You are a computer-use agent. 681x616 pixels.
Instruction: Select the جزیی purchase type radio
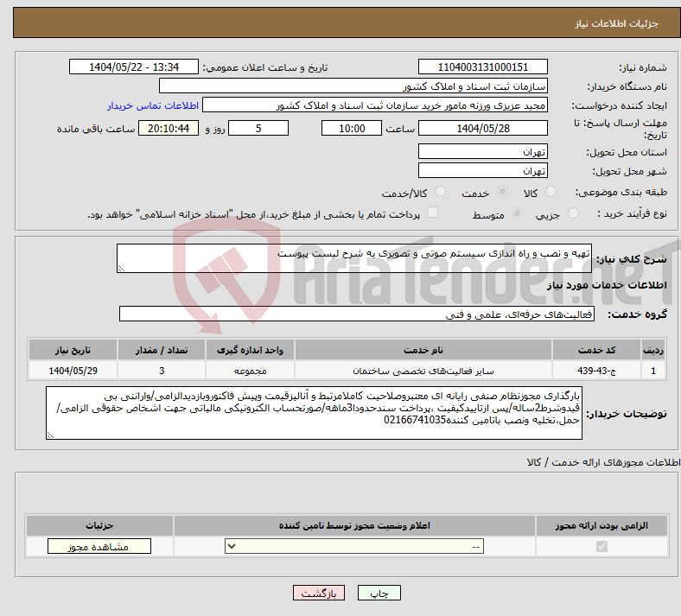pos(573,213)
